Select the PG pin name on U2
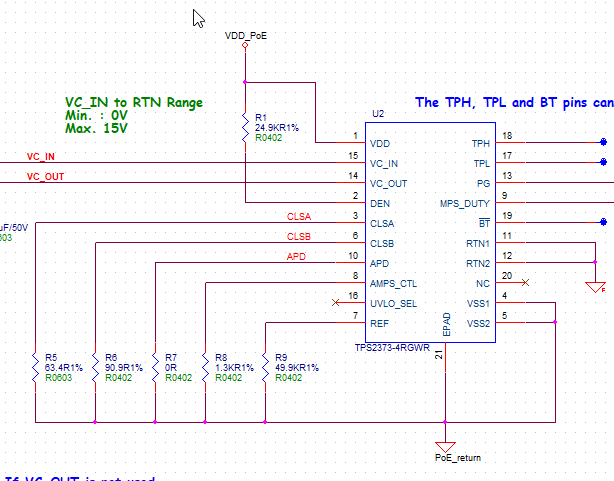This screenshot has height=481, width=614. point(483,184)
